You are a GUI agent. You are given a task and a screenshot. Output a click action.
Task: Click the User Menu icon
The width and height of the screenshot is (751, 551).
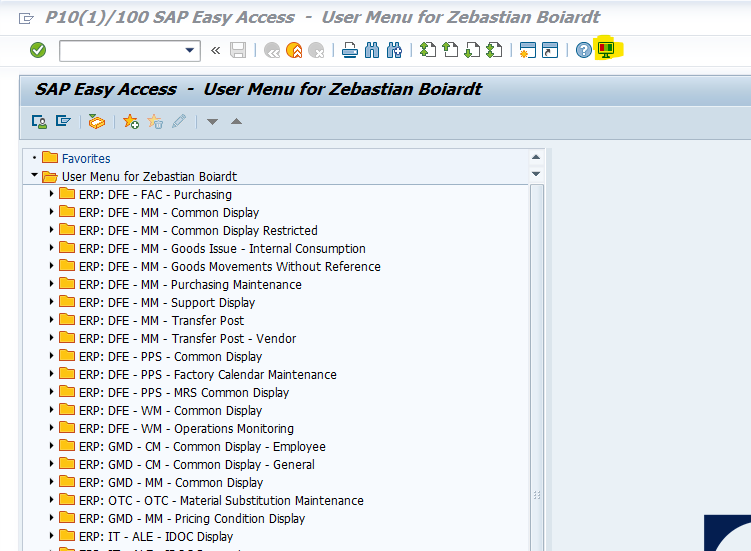point(39,122)
